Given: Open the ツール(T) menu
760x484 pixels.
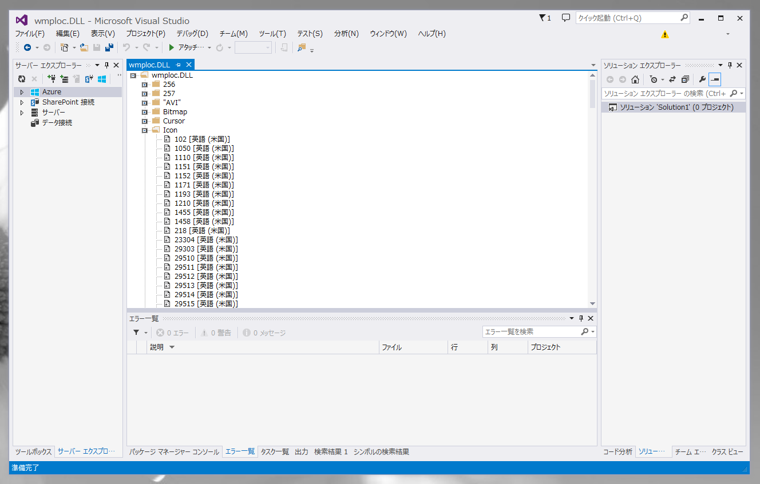Looking at the screenshot, I should (272, 33).
